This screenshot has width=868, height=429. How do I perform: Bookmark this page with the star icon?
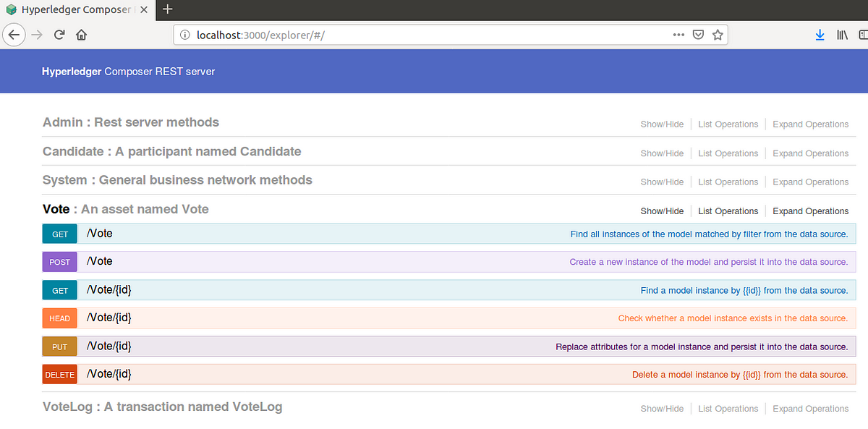(718, 35)
